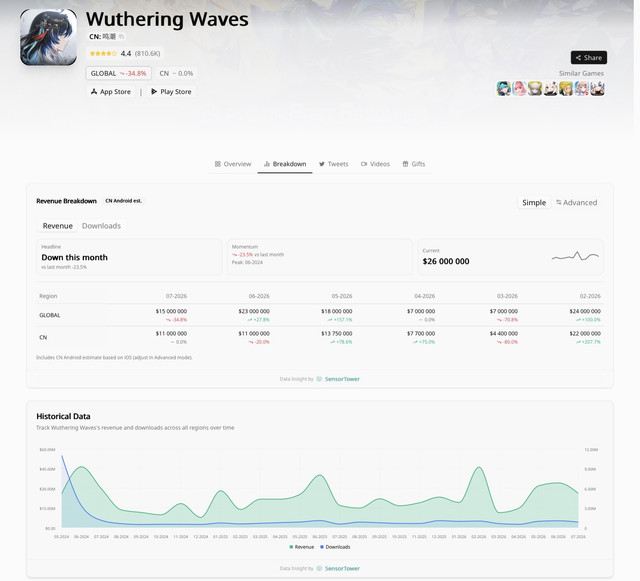Click the 06-2024 label on chart axis
The image size is (640, 581).
pyautogui.click(x=81, y=536)
